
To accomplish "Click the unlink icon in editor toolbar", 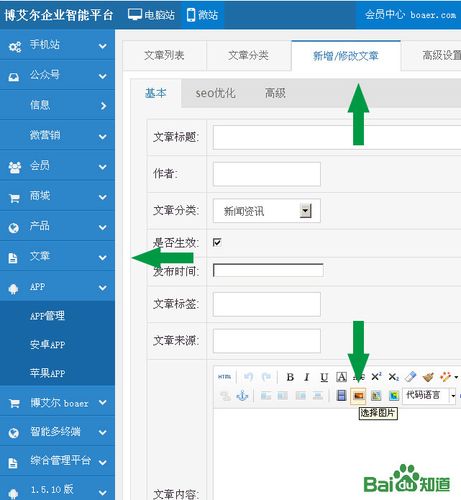I will tap(225, 396).
